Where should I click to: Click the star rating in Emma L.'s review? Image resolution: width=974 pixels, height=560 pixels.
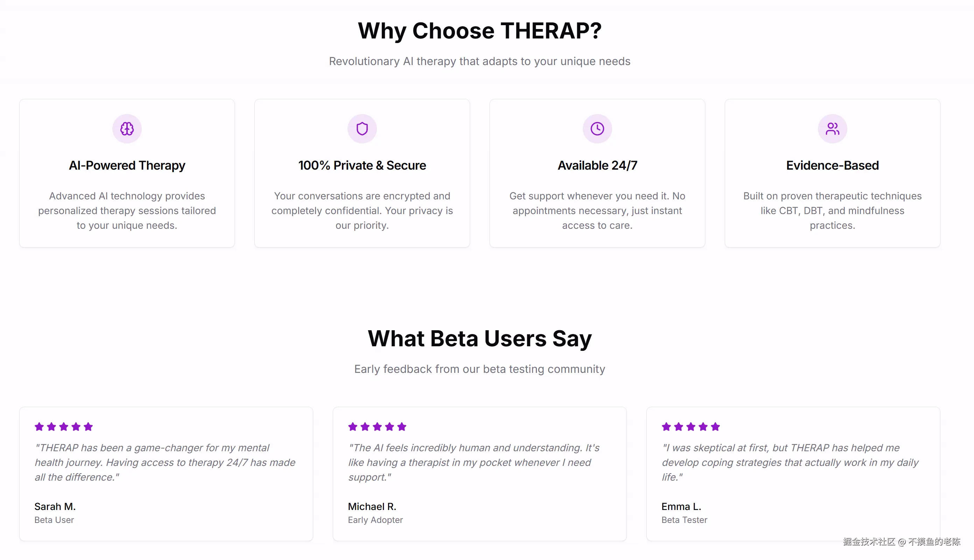tap(691, 426)
